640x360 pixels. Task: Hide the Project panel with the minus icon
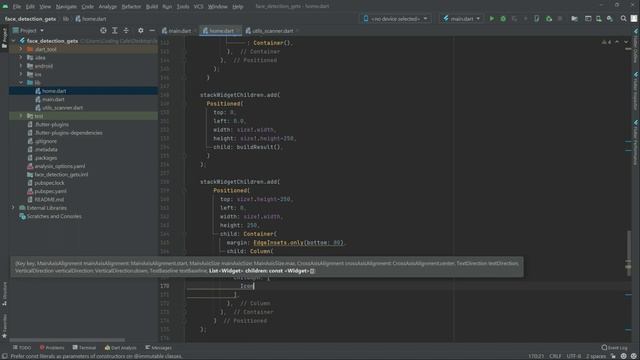point(152,31)
